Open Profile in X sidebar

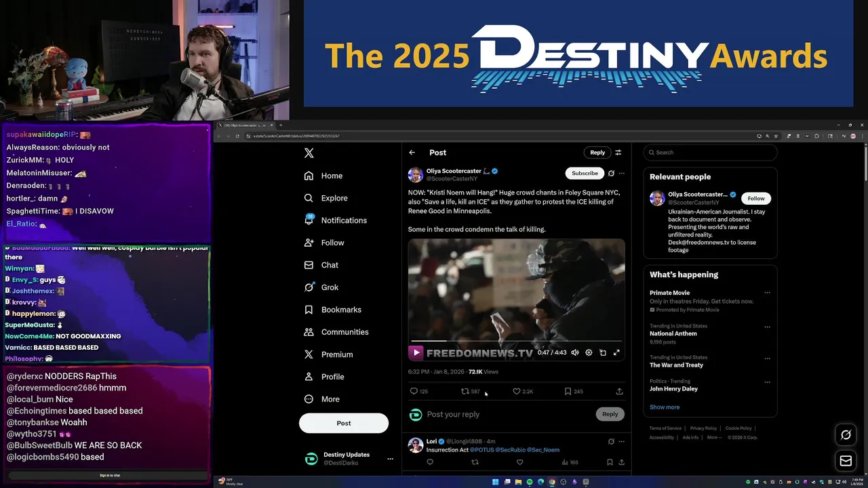pyautogui.click(x=324, y=377)
